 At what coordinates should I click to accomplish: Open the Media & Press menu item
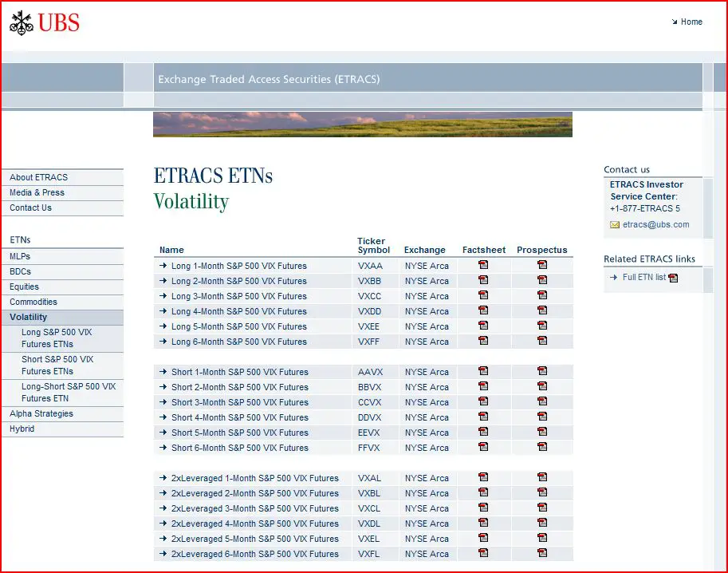(63, 193)
